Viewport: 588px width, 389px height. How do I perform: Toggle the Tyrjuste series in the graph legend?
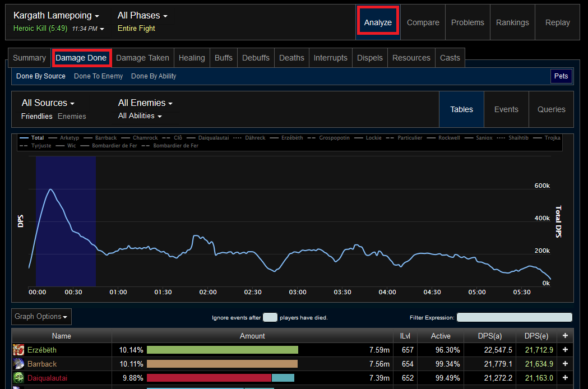point(35,146)
